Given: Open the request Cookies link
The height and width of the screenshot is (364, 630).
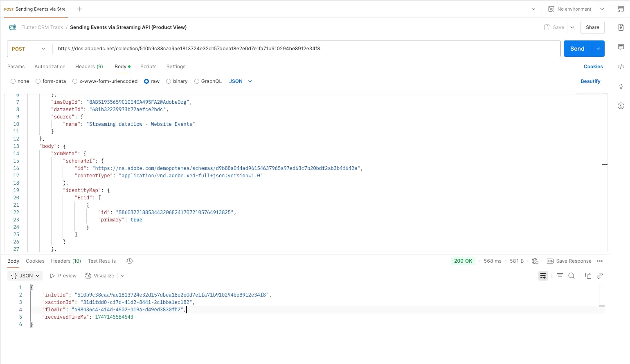Looking at the screenshot, I should [593, 67].
